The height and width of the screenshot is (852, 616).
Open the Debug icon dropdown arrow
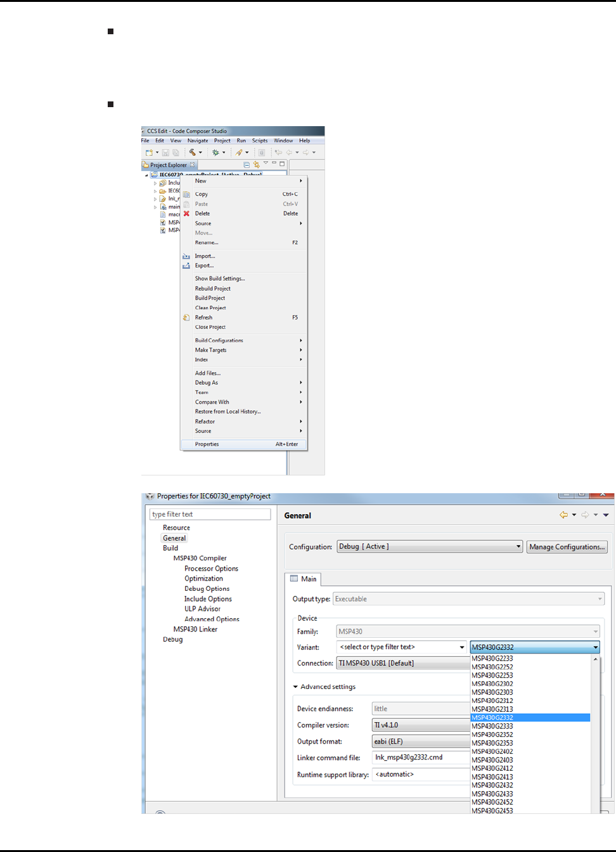coord(224,153)
